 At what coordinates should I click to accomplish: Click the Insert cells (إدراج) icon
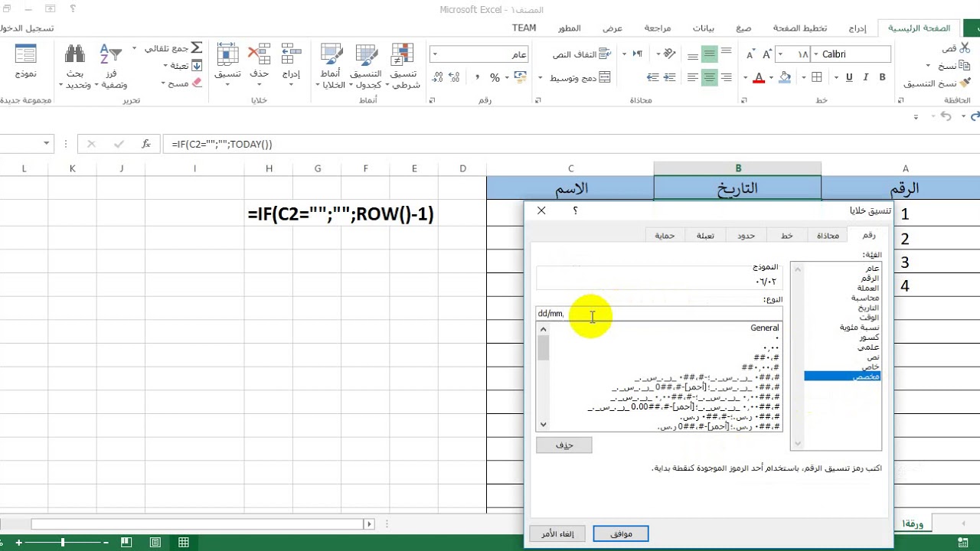tap(291, 54)
